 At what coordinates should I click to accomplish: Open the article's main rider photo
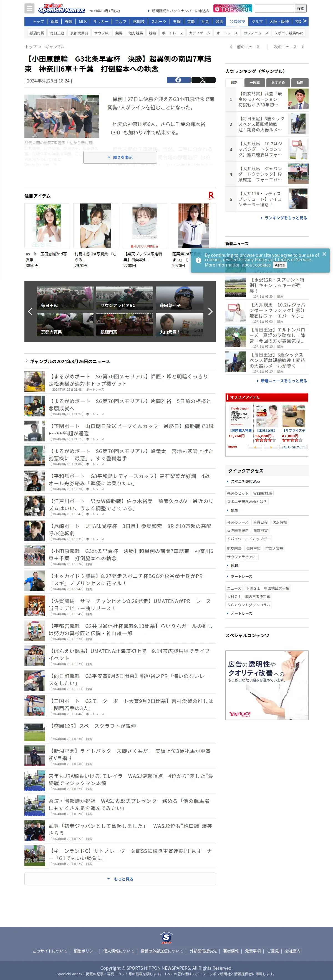click(62, 116)
